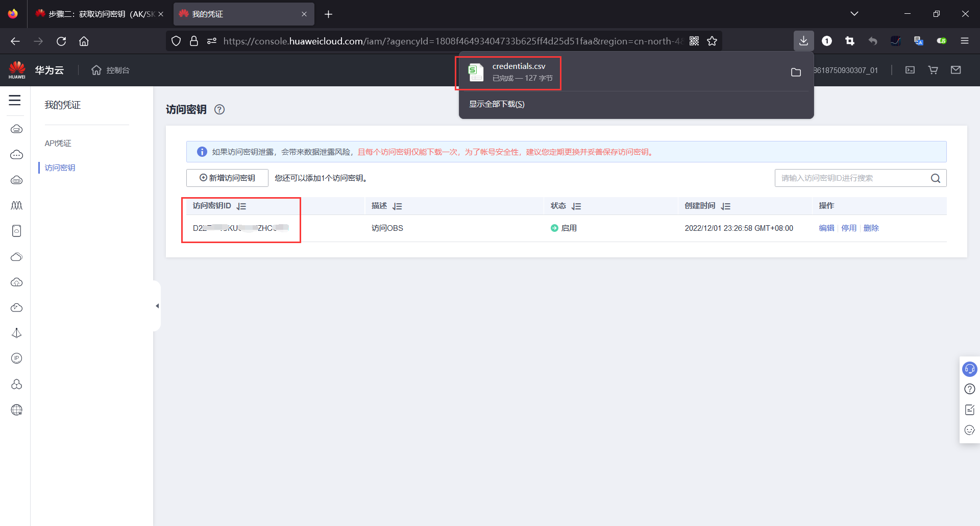Open the messages envelope icon
The width and height of the screenshot is (980, 526).
click(956, 70)
